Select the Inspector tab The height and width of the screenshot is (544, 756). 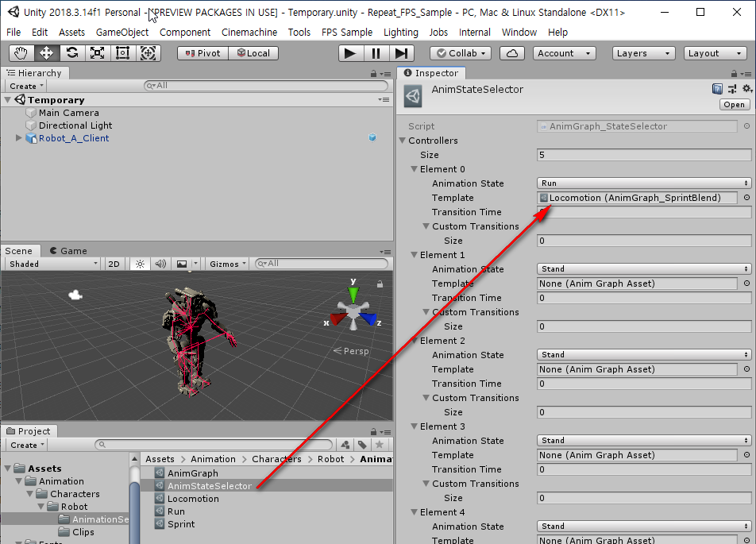pos(431,73)
